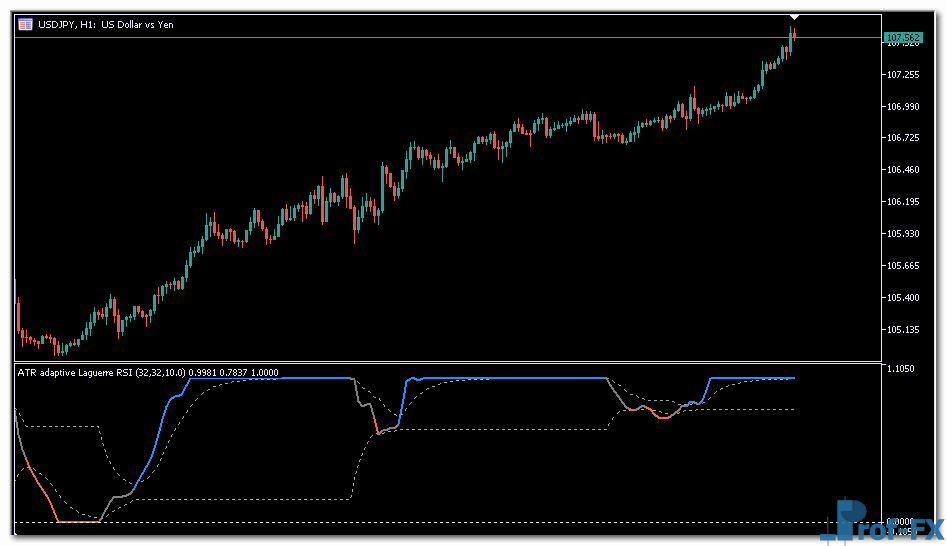947x546 pixels.
Task: Click the latest candlestick at chart's peak
Action: tap(792, 34)
